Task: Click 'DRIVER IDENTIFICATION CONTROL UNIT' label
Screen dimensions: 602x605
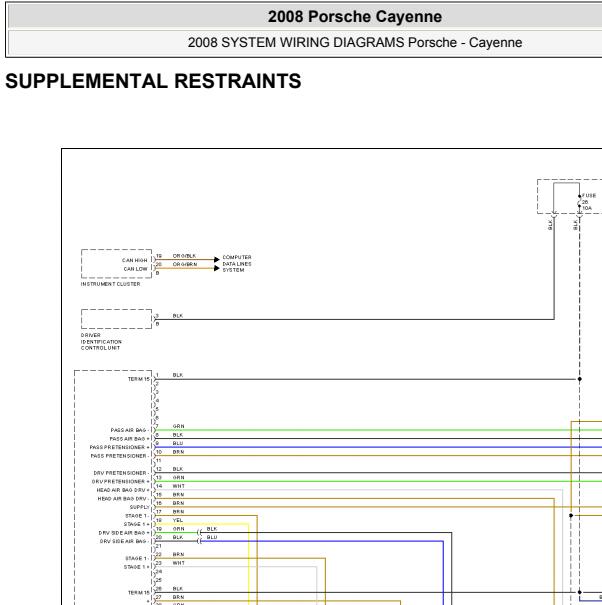Action: [x=101, y=341]
